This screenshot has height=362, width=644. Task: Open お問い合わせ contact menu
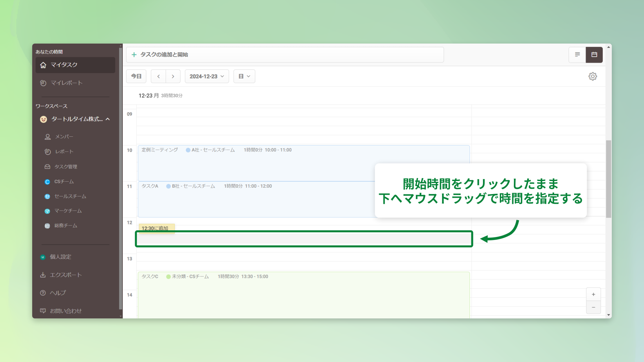[65, 311]
